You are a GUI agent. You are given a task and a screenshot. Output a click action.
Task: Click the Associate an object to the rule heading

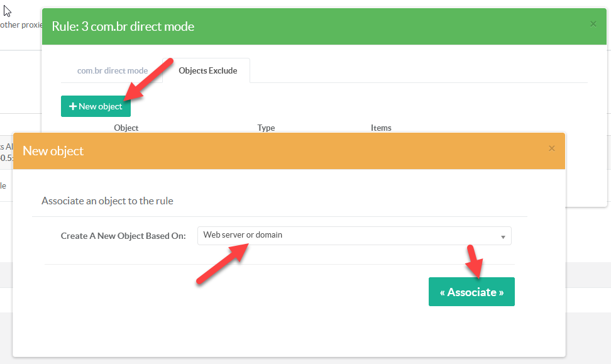coord(107,201)
